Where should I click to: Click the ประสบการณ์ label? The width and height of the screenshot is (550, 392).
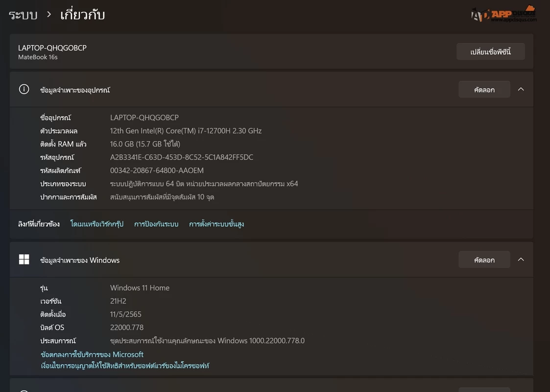[x=58, y=341]
